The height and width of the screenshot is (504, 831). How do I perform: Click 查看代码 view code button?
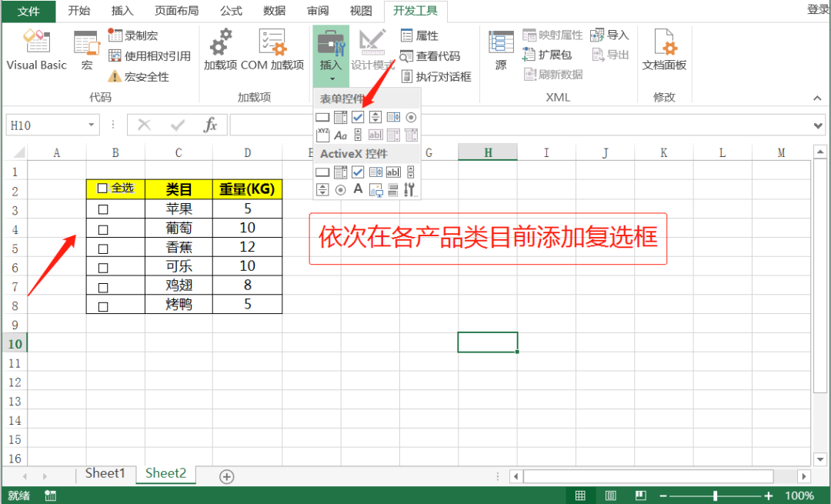pyautogui.click(x=430, y=56)
